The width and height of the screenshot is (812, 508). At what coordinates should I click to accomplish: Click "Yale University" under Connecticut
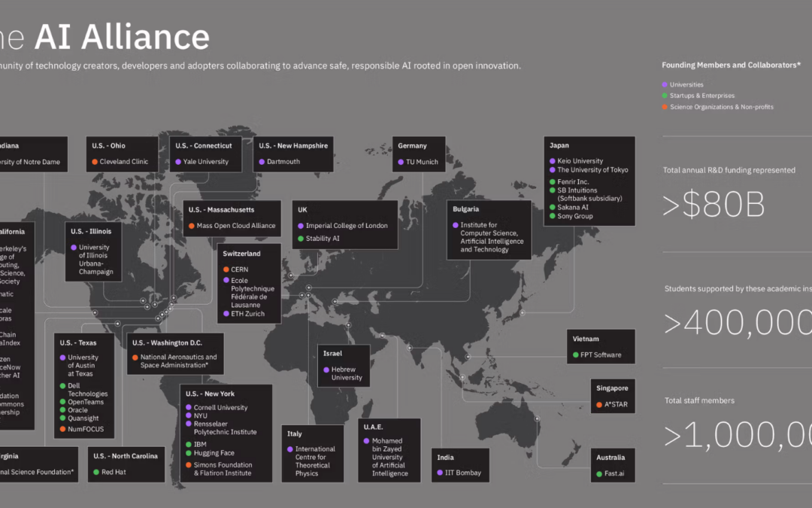pyautogui.click(x=205, y=162)
